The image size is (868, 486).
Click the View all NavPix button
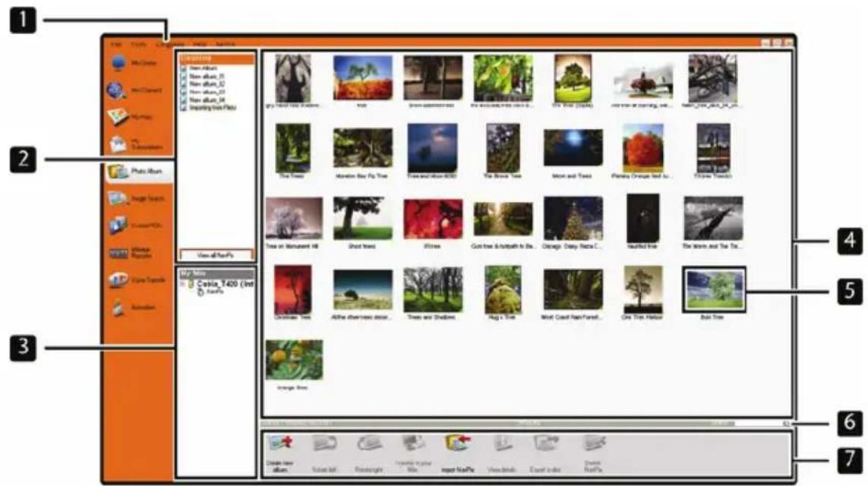pyautogui.click(x=216, y=255)
